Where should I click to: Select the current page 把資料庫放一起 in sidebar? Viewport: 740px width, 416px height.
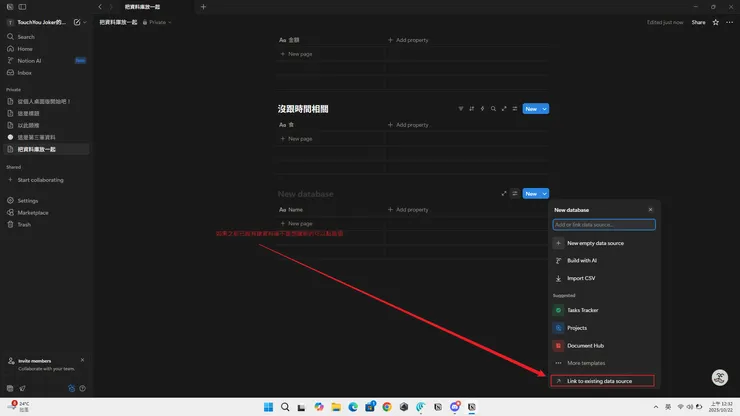click(45, 149)
